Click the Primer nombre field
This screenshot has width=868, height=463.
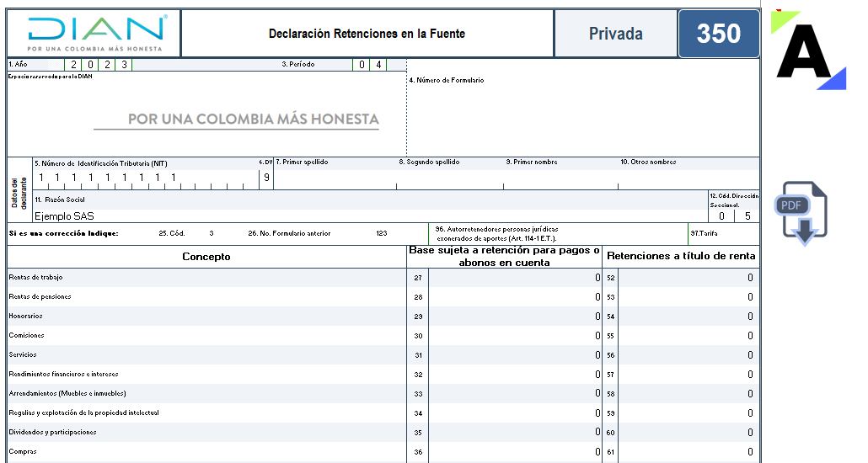[560, 179]
